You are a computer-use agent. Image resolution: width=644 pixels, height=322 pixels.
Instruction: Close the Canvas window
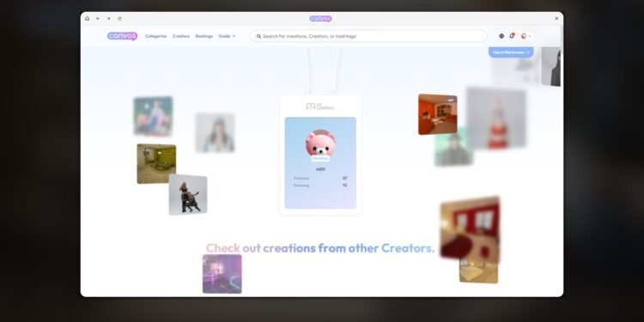556,19
